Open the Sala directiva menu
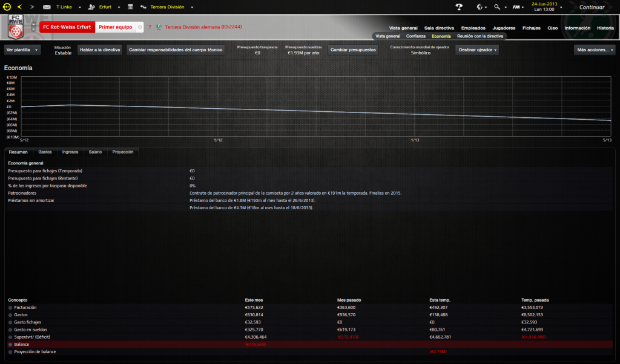The height and width of the screenshot is (364, 620). (x=439, y=28)
